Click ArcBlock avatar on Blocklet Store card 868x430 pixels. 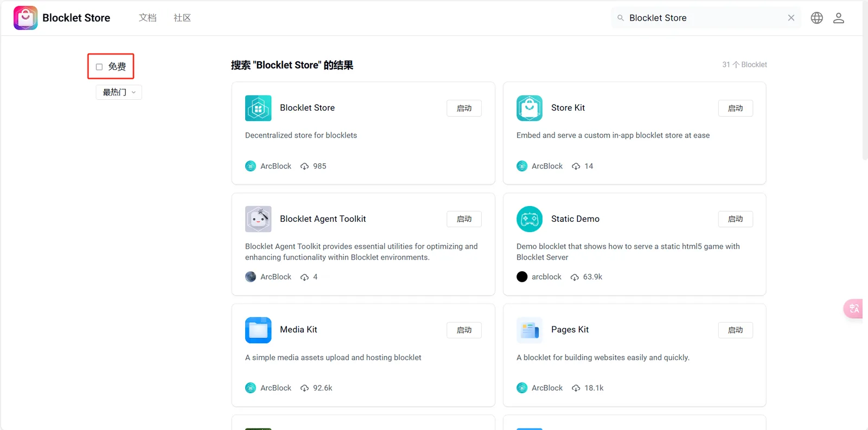pos(251,166)
